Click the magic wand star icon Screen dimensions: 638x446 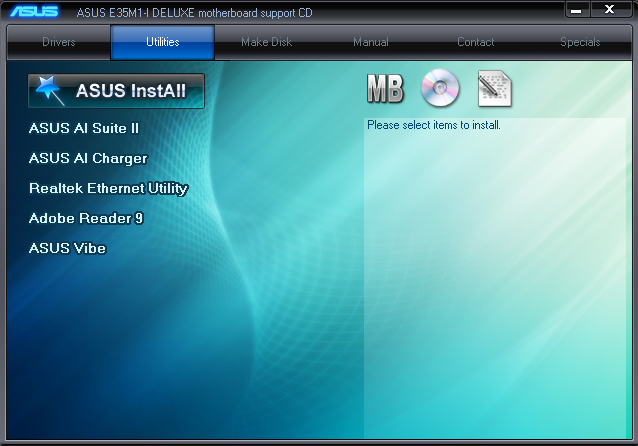[x=49, y=90]
